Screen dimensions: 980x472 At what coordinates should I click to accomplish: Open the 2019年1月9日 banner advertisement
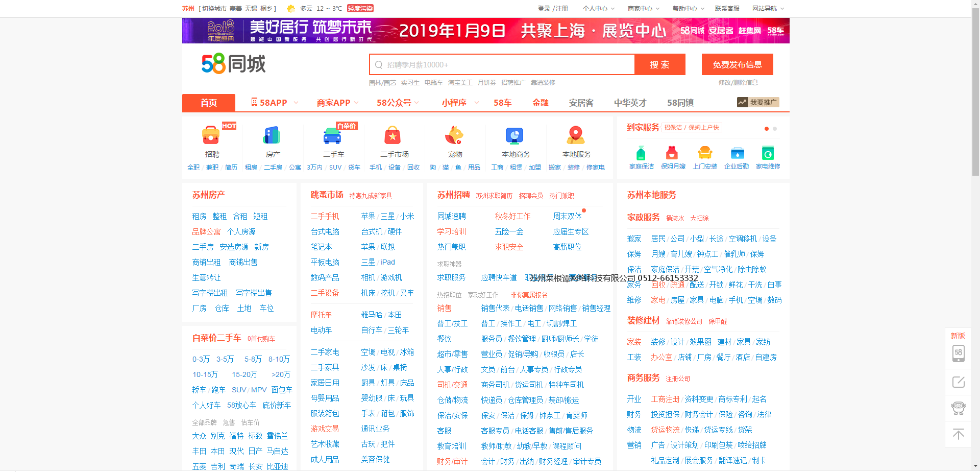(x=485, y=31)
